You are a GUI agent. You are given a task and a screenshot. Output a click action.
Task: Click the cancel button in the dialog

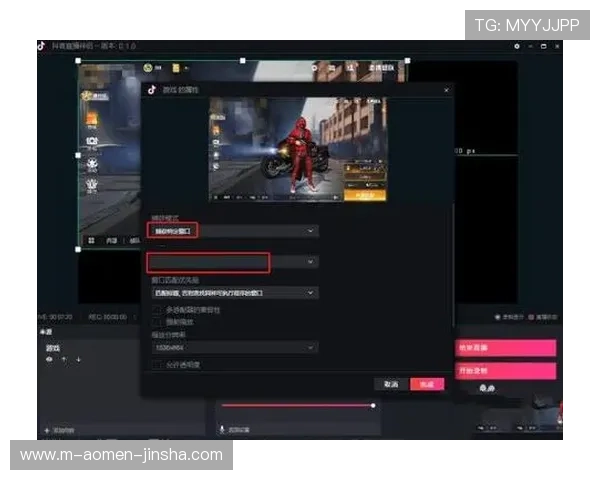point(390,384)
